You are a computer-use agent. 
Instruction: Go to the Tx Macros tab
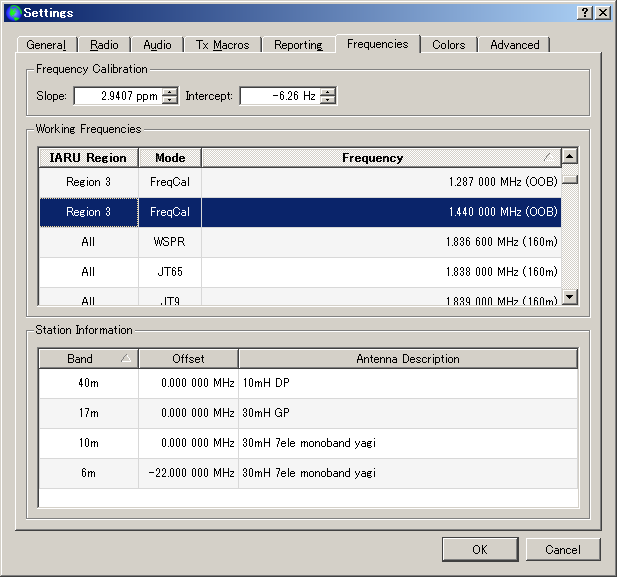223,45
